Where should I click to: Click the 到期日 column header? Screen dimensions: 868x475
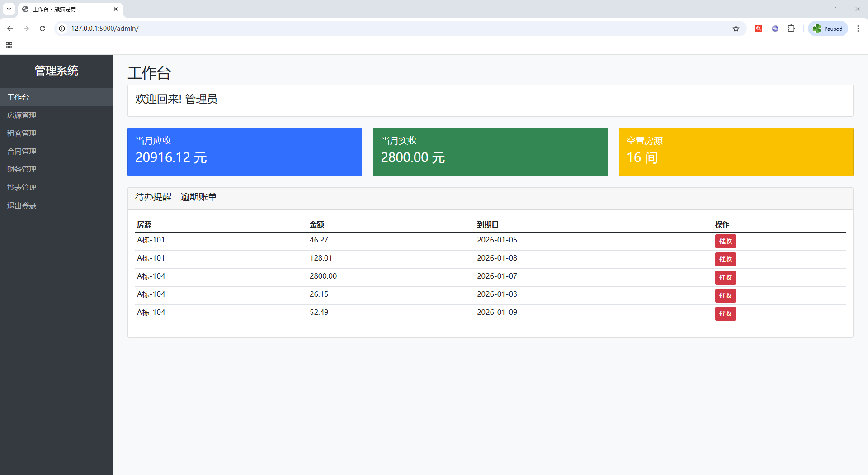coord(488,224)
